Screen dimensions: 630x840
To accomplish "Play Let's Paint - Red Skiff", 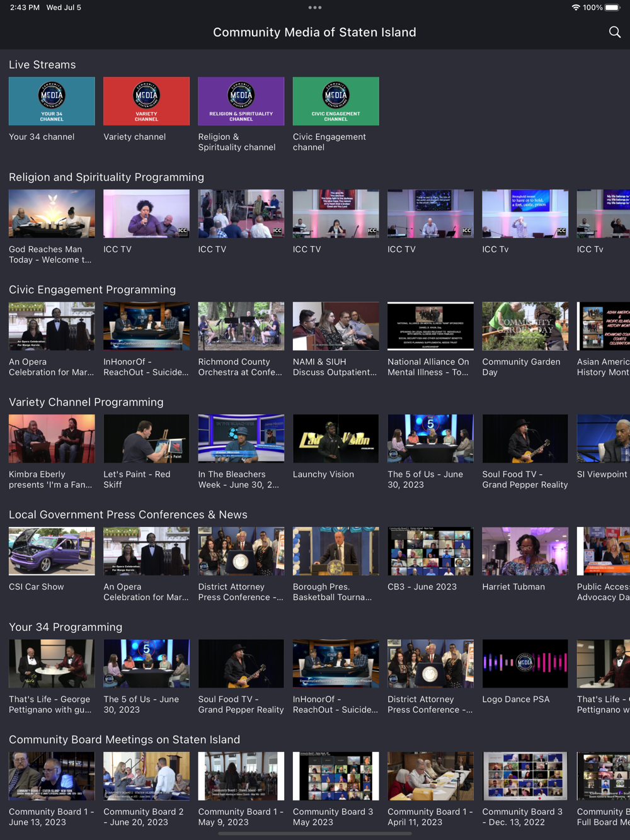I will (146, 439).
